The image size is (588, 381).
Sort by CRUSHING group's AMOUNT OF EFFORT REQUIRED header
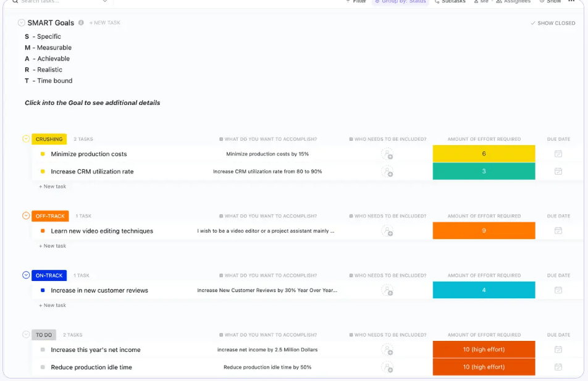(484, 139)
